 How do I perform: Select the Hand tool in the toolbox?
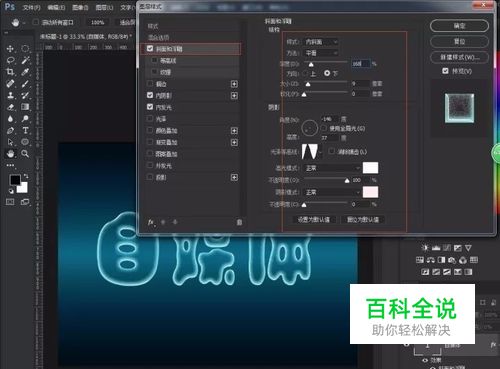pos(10,154)
